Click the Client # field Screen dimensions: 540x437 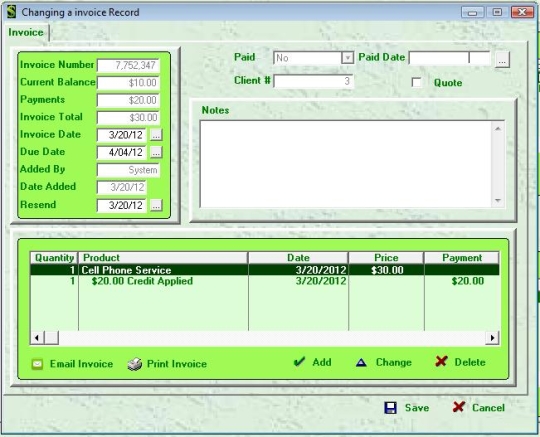coord(313,81)
